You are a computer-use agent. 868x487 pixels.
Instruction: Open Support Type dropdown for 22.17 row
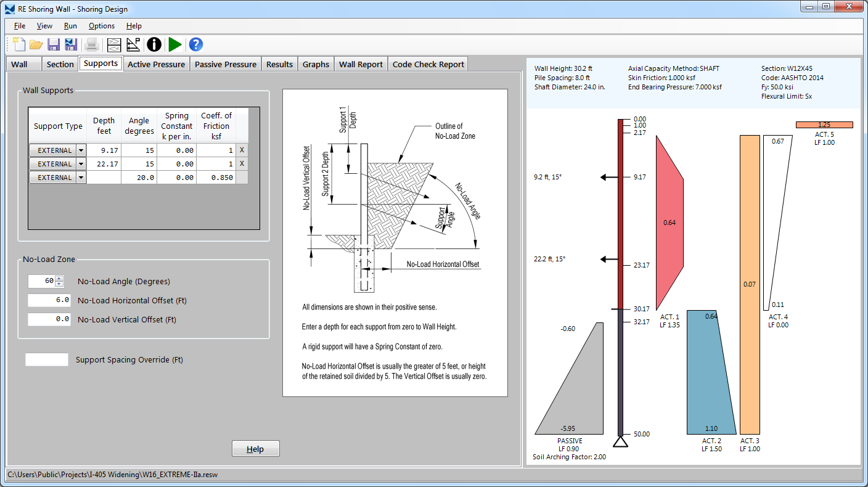(x=81, y=164)
